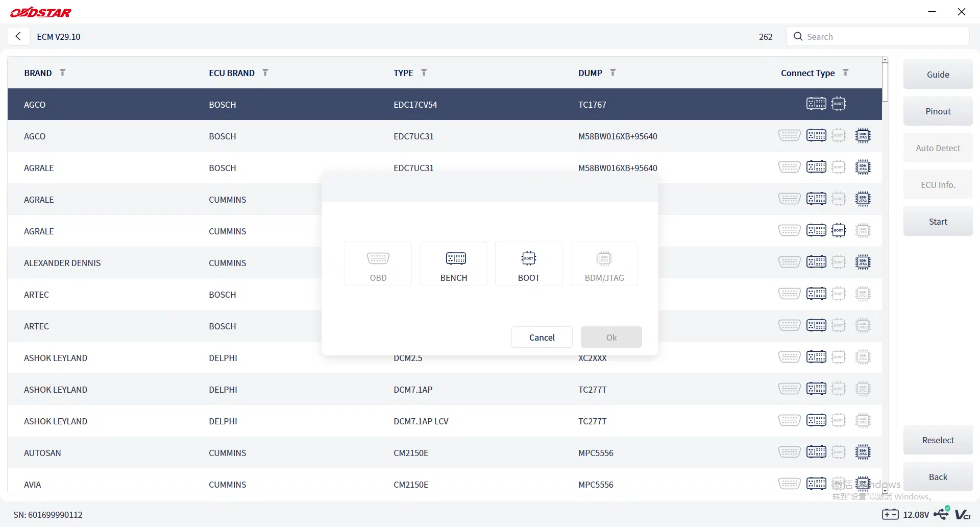
Task: Run Auto Detect
Action: click(x=938, y=148)
